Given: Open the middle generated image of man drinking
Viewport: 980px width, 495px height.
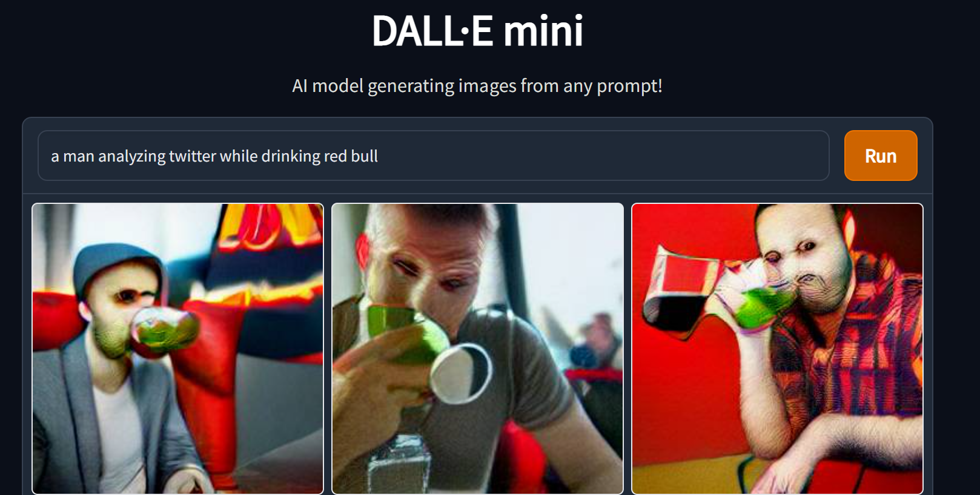Looking at the screenshot, I should [477, 349].
